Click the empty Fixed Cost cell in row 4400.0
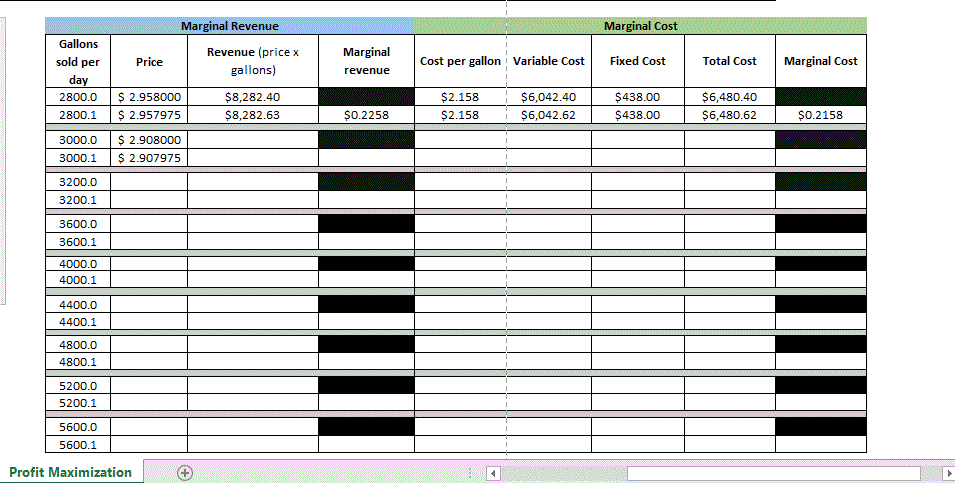955x483 pixels. click(x=638, y=304)
